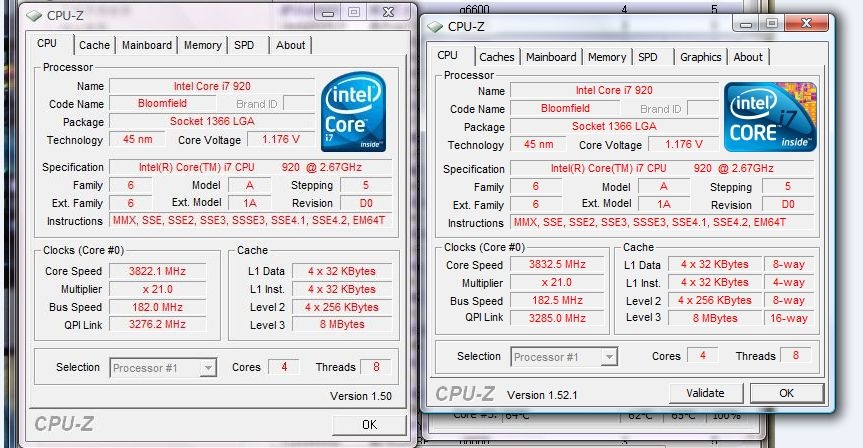Click Technology 45 nm in version 1.50 window
This screenshot has height=448, width=863.
pos(138,139)
